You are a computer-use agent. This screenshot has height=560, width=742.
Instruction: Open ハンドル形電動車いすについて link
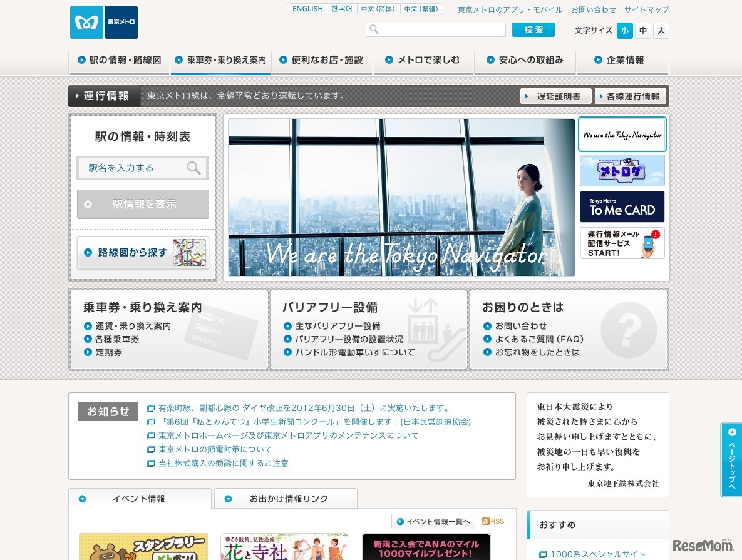click(x=354, y=352)
